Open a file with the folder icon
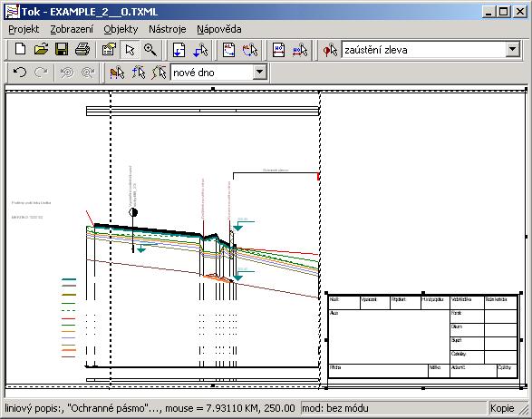This screenshot has height=419, width=532. pyautogui.click(x=41, y=50)
